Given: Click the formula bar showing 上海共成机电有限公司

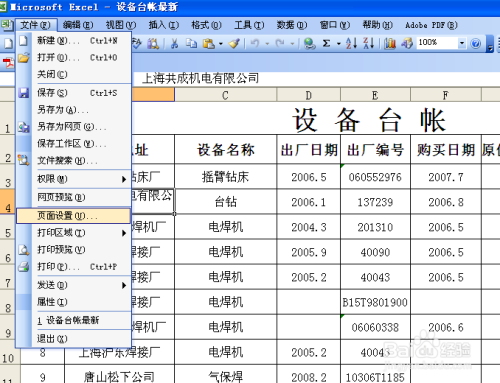Looking at the screenshot, I should (x=315, y=79).
